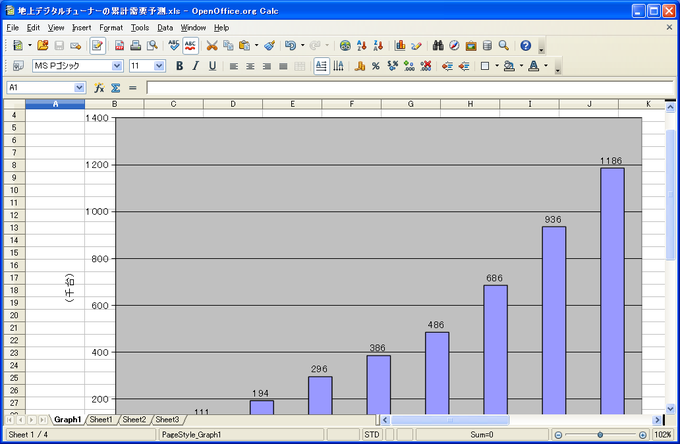The height and width of the screenshot is (444, 680).
Task: Expand the Undo history dropdown arrow
Action: click(302, 45)
